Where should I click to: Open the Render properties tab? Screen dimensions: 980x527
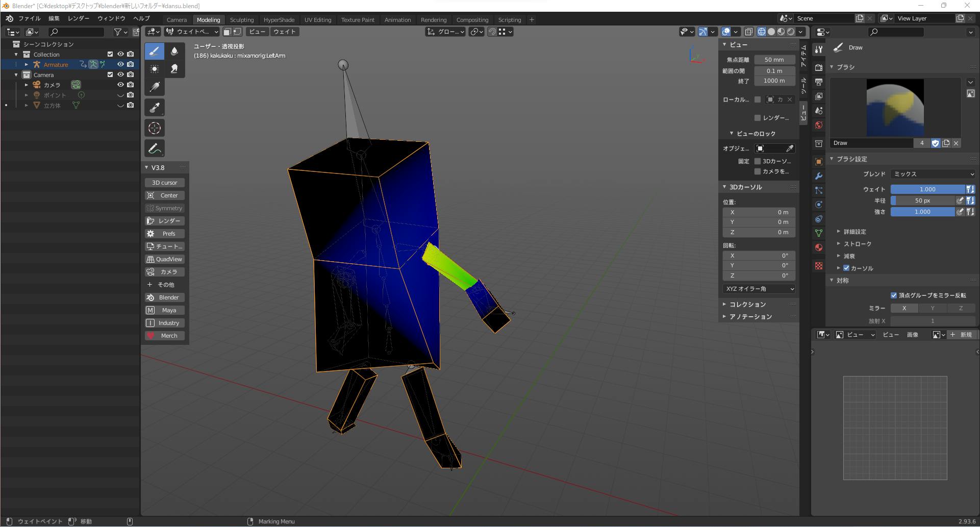pos(819,67)
